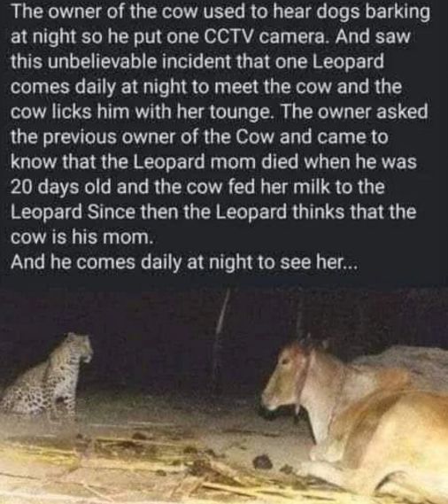
Task: Click the words "Leopard mom died"
Action: pyautogui.click(x=217, y=162)
